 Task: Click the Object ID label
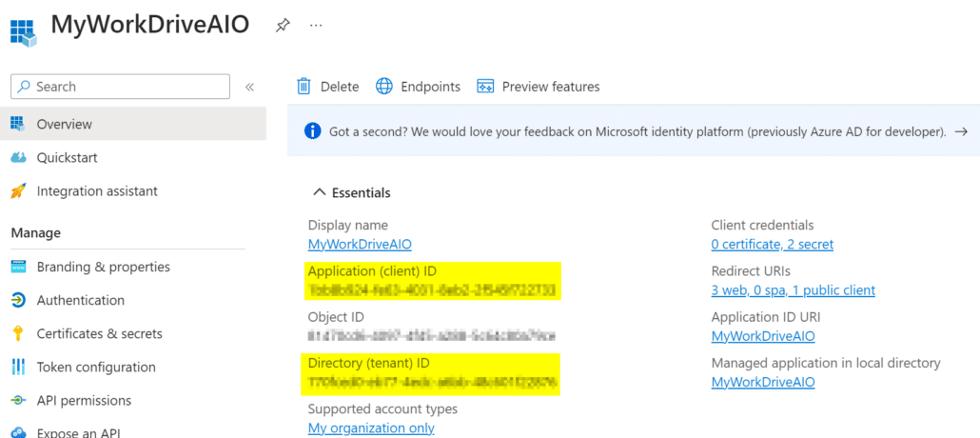click(336, 317)
